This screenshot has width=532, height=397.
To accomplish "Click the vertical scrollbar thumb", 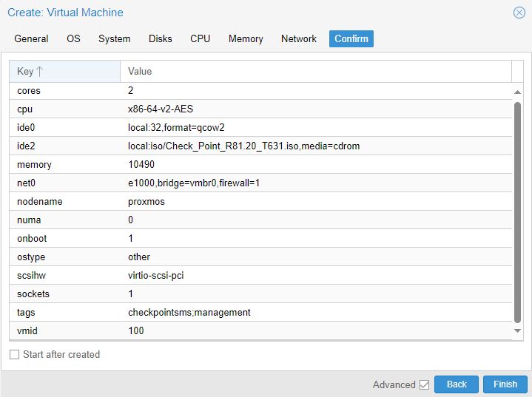I will click(517, 211).
